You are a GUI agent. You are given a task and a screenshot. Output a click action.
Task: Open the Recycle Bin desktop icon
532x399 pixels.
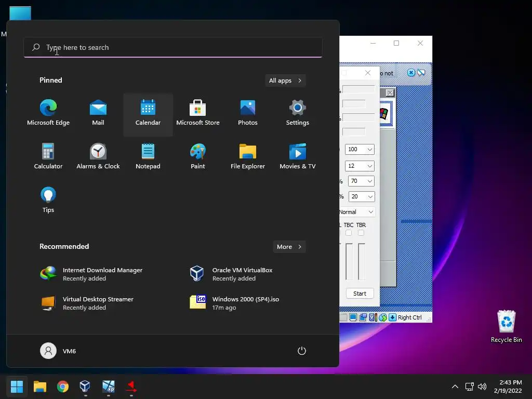(x=506, y=326)
